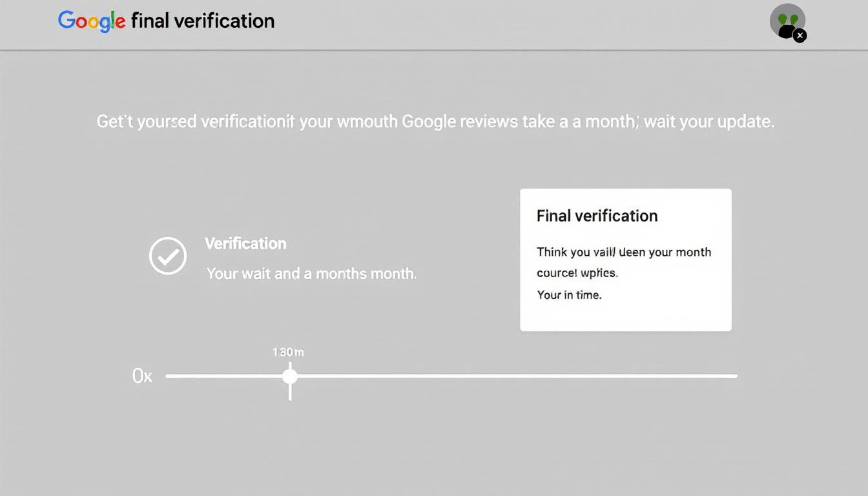The width and height of the screenshot is (868, 496).
Task: Click 'courcel wplies.' line in the card
Action: pos(577,273)
